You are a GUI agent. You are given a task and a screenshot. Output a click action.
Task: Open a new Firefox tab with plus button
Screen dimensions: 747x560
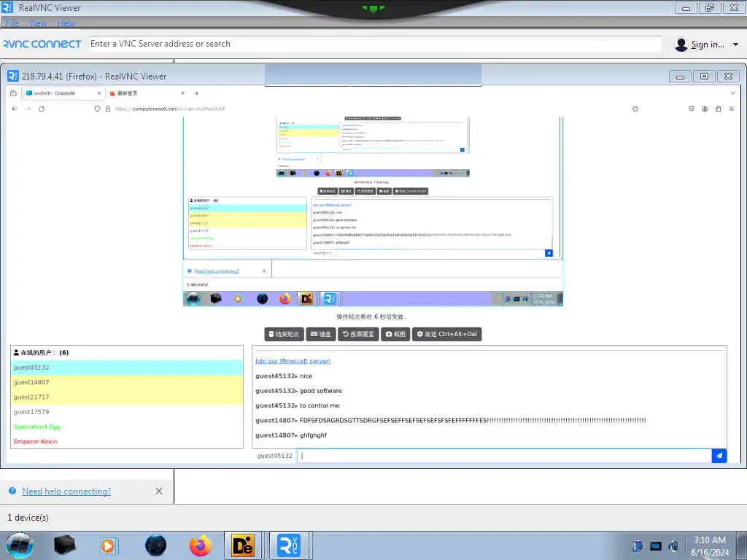pos(196,93)
